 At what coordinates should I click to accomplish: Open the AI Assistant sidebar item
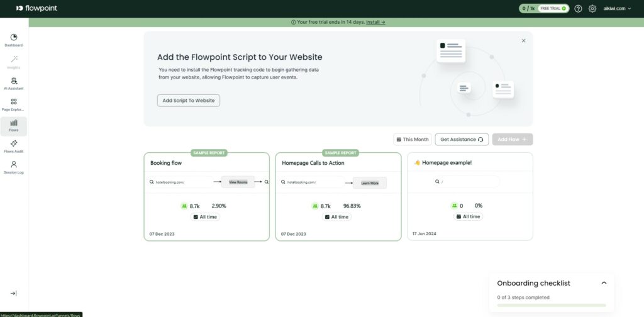pos(14,84)
